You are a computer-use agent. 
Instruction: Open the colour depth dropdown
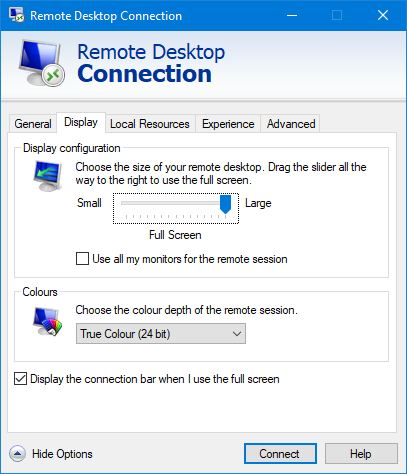point(161,334)
